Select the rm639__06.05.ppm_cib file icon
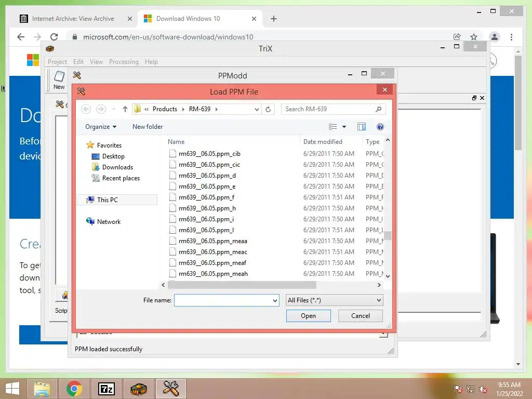532x399 pixels. (x=172, y=153)
